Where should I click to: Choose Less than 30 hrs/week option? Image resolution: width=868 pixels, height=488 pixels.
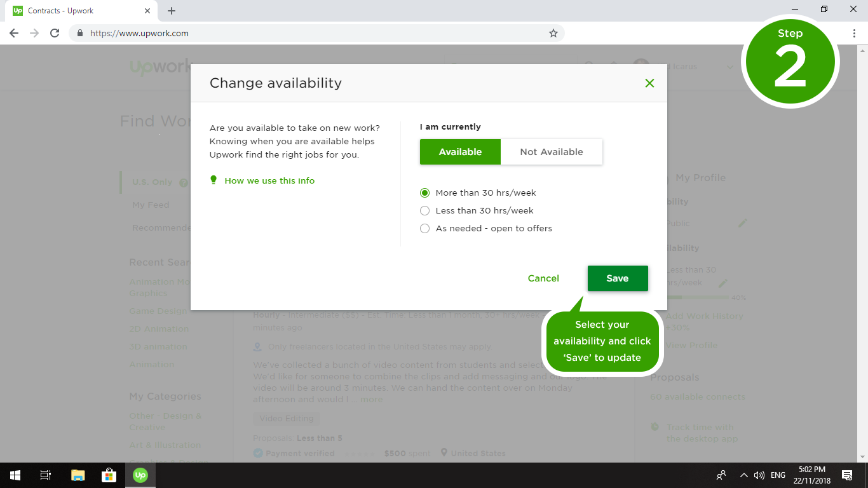pyautogui.click(x=477, y=211)
